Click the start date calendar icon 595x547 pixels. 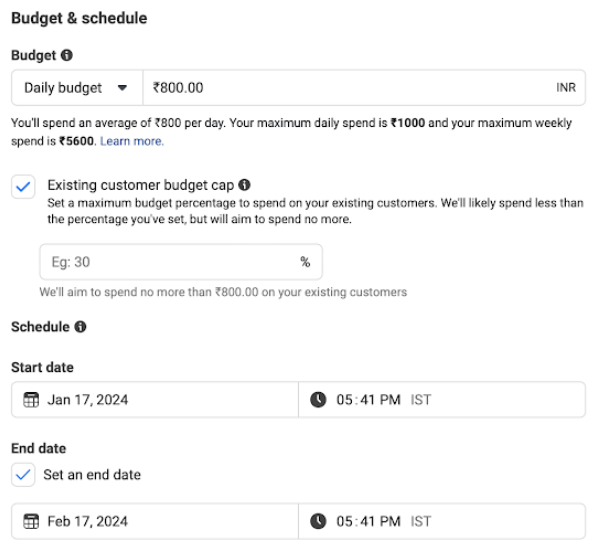pos(31,400)
